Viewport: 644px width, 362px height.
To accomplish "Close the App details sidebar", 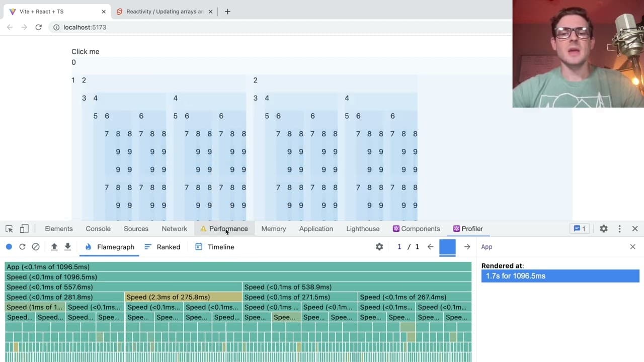I will click(x=633, y=247).
